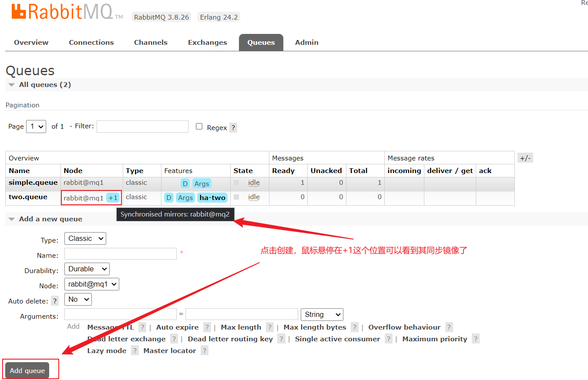Screen dimensions: 588x380
Task: Show help for Max length bytes
Action: (355, 327)
